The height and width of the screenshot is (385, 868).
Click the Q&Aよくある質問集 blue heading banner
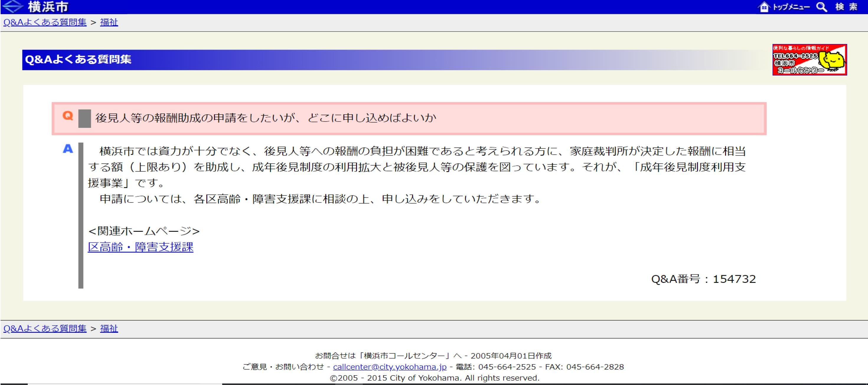pos(78,60)
